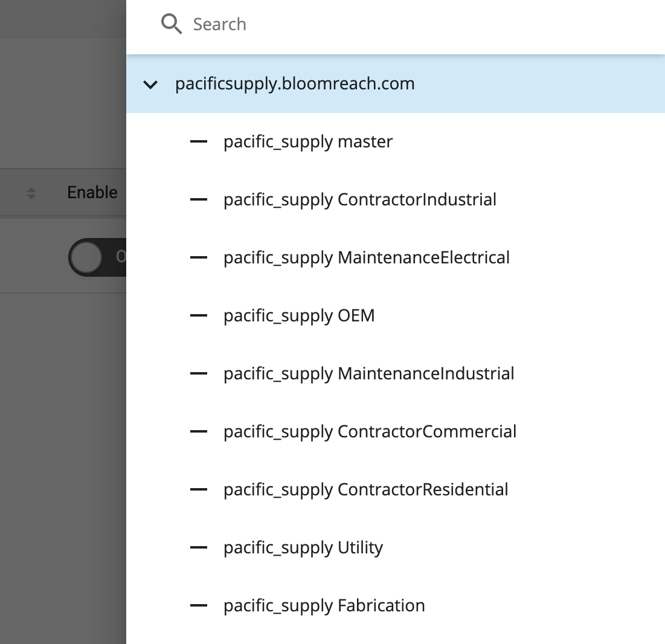Screen dimensions: 665x644
Task: Click dash icon beside pacific_supply Fabrication
Action: [199, 605]
